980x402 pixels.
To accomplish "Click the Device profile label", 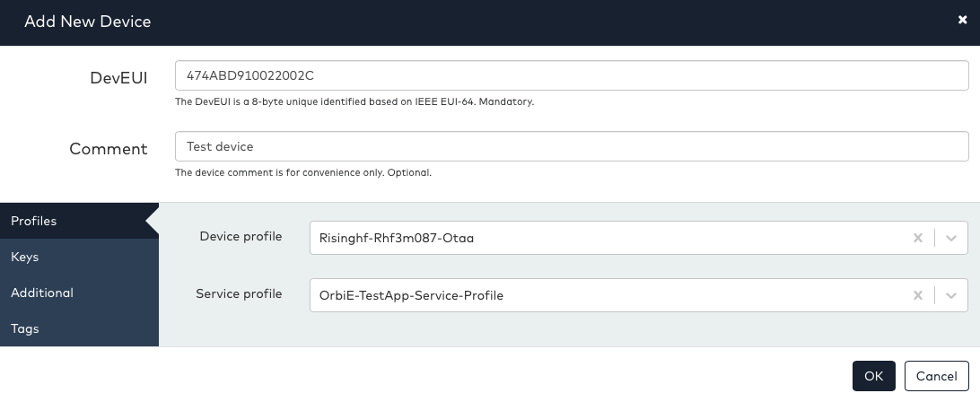I will [241, 236].
